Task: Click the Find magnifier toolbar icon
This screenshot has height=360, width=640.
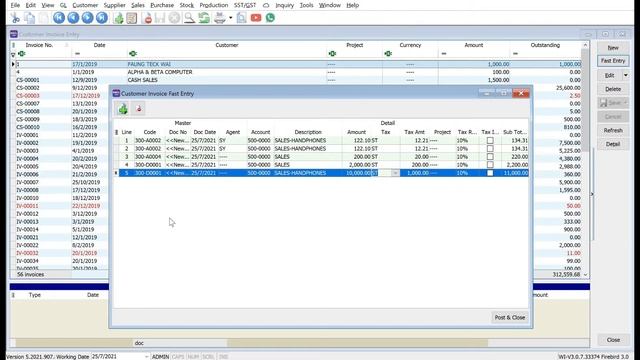Action: tap(189, 18)
